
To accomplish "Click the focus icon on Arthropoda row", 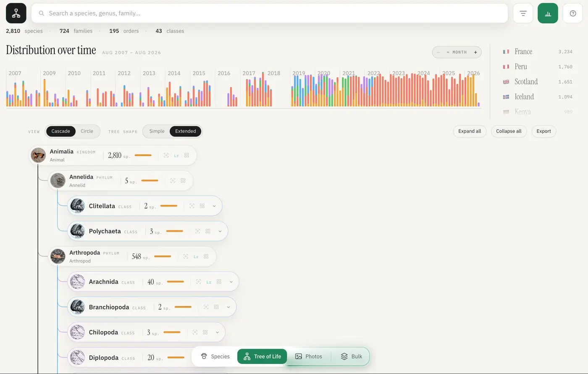I will (186, 256).
